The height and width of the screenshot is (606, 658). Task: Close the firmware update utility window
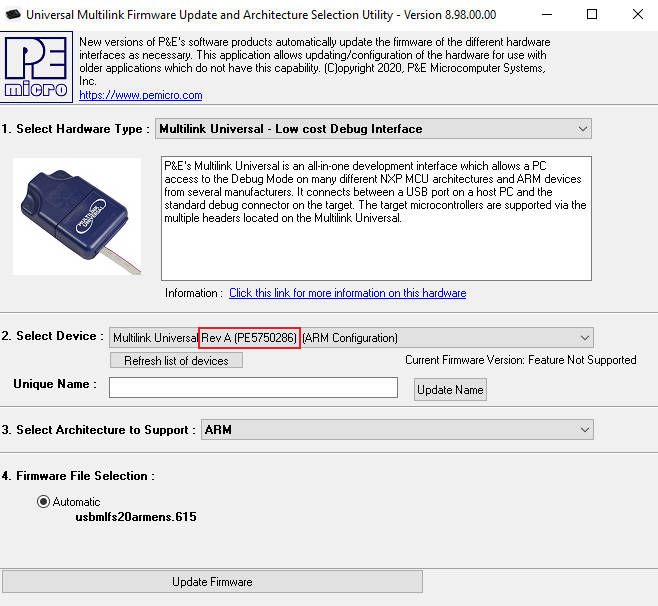click(x=637, y=15)
